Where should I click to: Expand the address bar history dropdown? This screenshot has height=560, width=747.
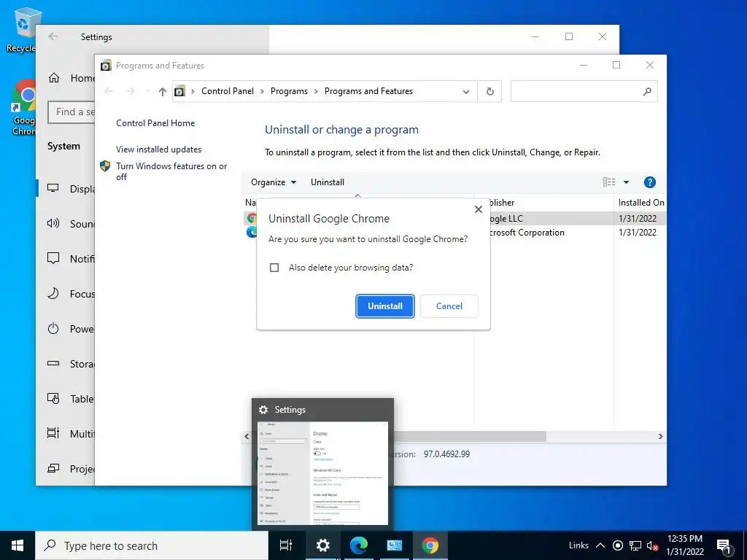pyautogui.click(x=466, y=91)
